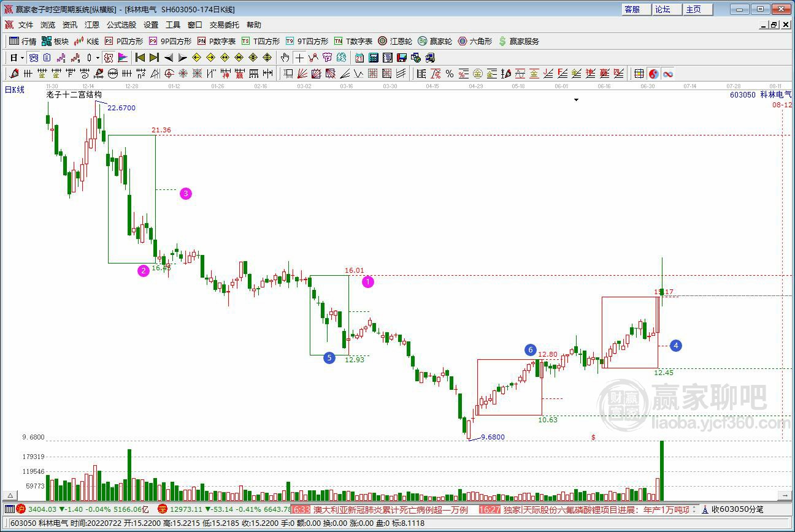
Task: Open the 行情 quotes view
Action: click(x=23, y=41)
